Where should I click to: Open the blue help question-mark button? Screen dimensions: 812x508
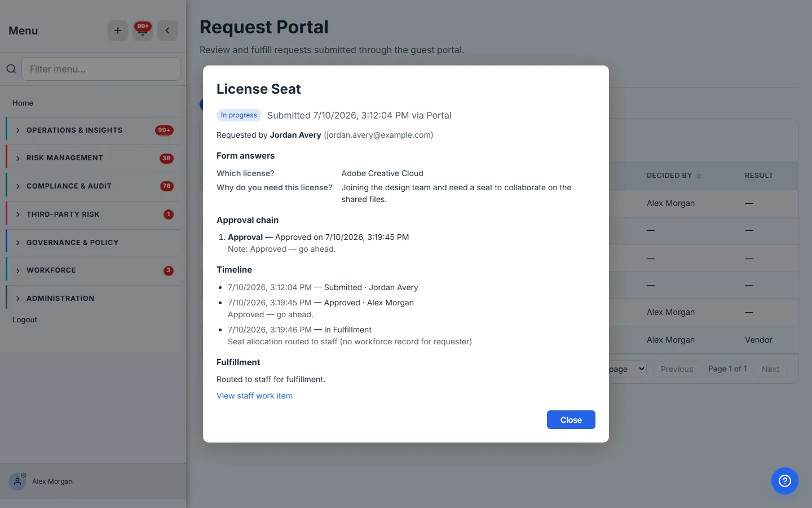tap(785, 481)
